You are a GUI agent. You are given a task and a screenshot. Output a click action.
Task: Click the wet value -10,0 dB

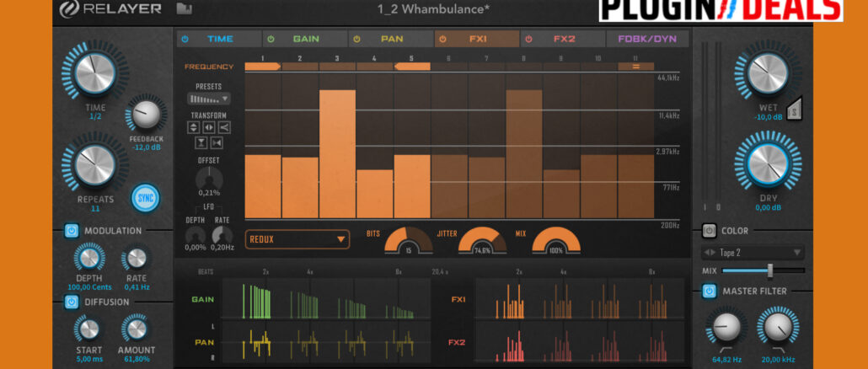tap(768, 117)
